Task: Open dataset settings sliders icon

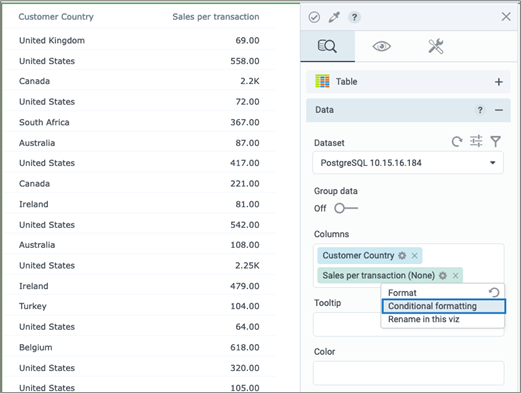Action: tap(476, 141)
